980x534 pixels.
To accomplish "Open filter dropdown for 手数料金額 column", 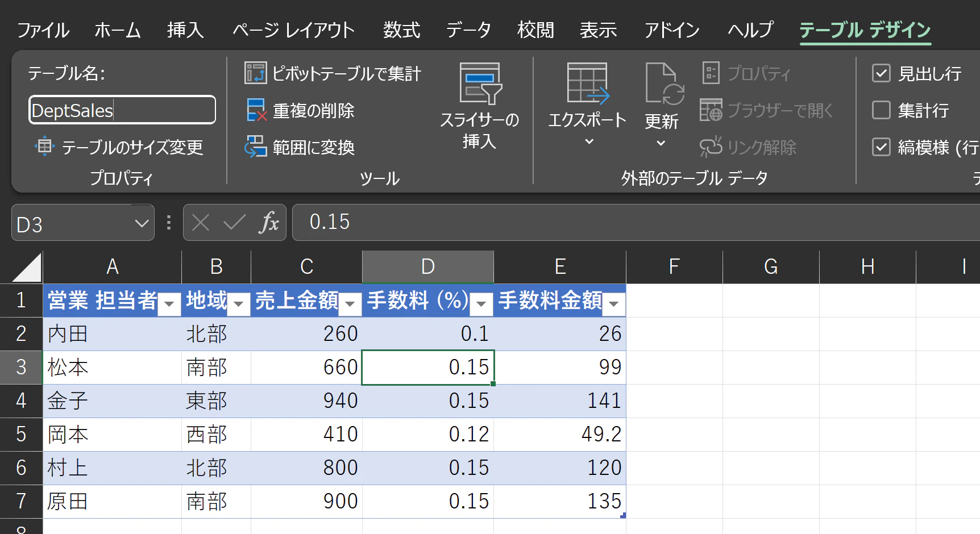I will point(614,304).
